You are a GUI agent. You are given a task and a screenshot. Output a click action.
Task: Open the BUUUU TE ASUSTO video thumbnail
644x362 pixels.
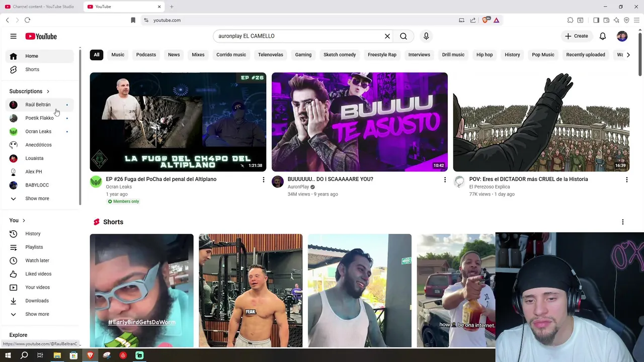[360, 122]
